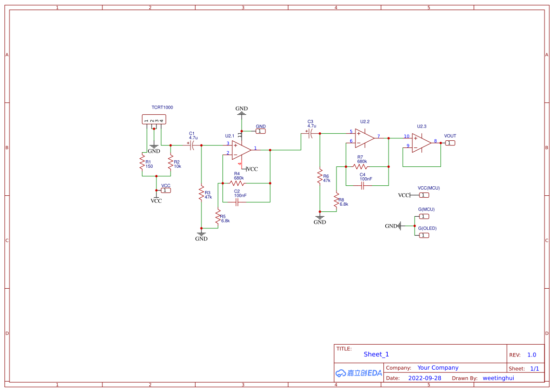Click the VCC(MCU) connector
This screenshot has width=554, height=392.
click(x=424, y=195)
